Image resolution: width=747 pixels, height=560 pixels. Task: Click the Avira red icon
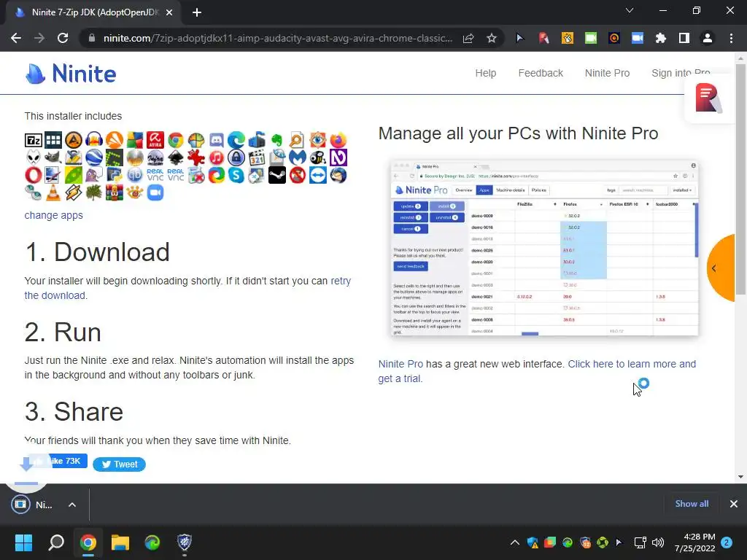(155, 140)
